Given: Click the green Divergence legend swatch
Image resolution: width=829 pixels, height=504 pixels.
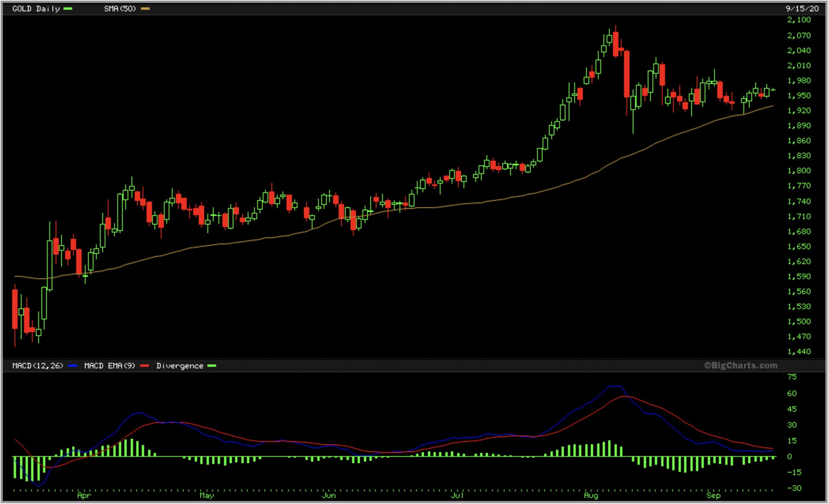Looking at the screenshot, I should click(212, 366).
